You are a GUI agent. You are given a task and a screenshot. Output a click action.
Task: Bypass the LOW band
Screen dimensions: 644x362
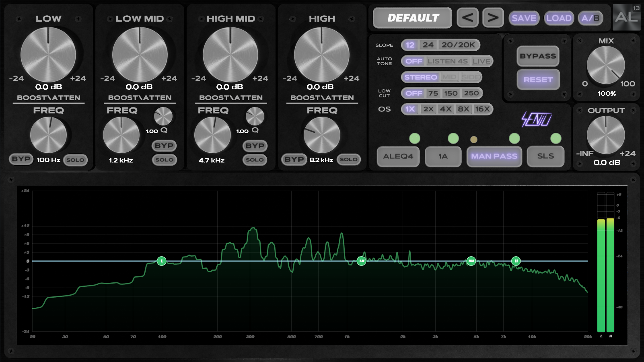tap(21, 159)
